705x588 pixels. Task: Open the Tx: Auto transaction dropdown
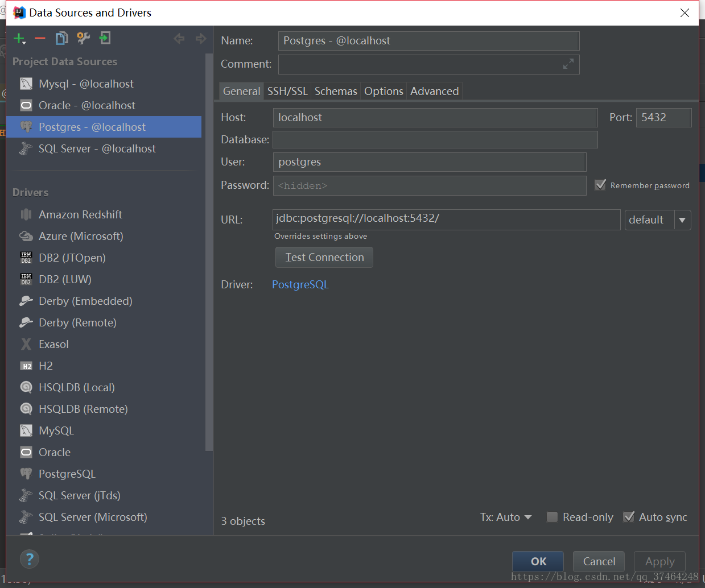(506, 517)
